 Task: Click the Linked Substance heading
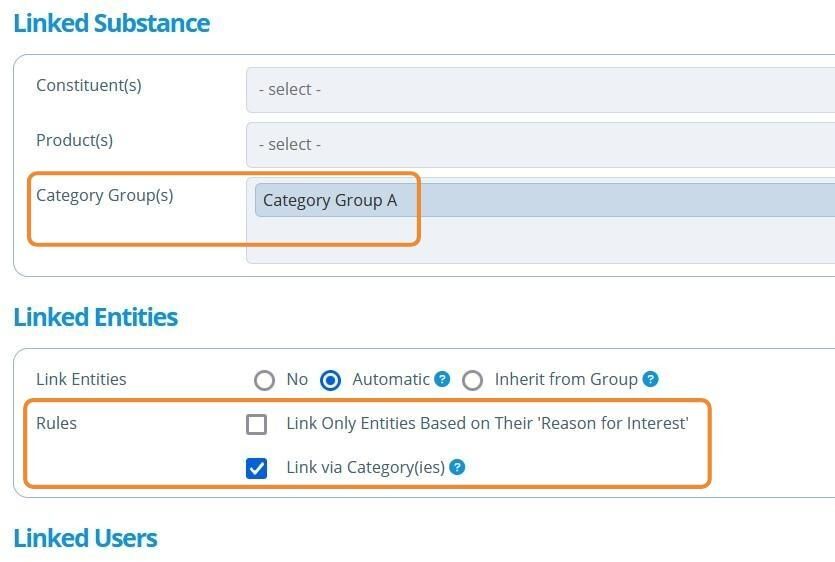[112, 23]
